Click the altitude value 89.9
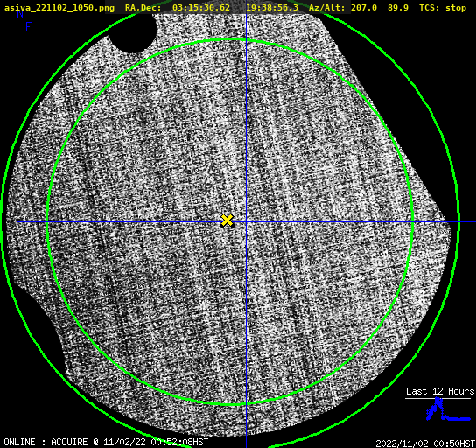Image resolution: width=476 pixels, height=448 pixels. (397, 8)
